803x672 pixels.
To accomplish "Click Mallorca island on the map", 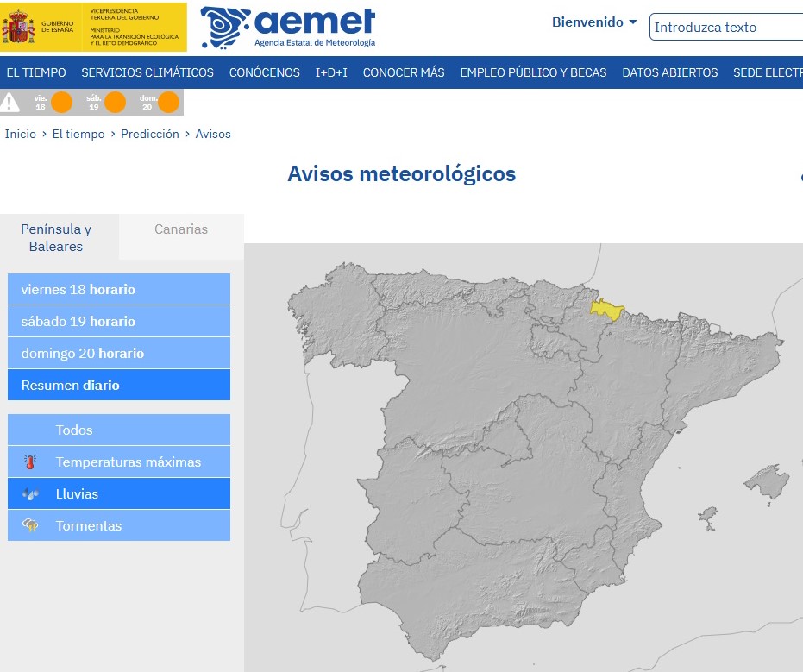I will pyautogui.click(x=769, y=481).
